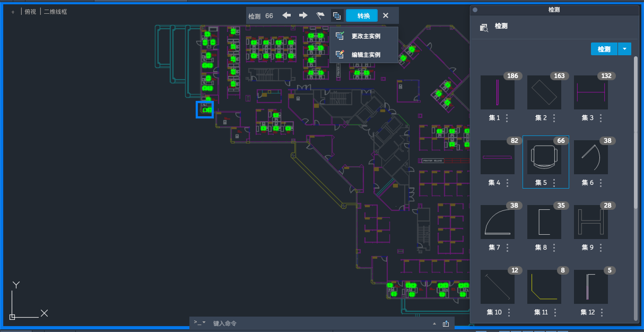Go to previous detected instance arrow
This screenshot has width=644, height=332.
[x=286, y=15]
